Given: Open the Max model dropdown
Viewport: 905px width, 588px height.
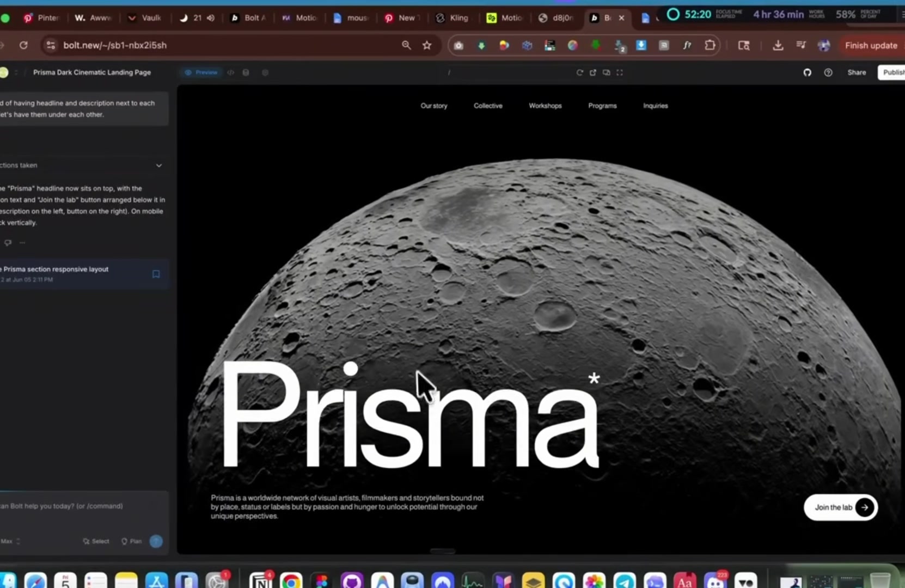Looking at the screenshot, I should (x=10, y=541).
